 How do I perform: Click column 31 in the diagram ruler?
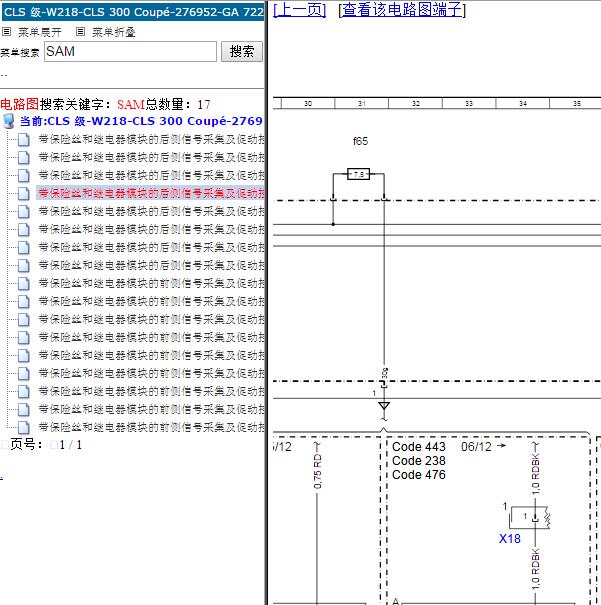[361, 103]
